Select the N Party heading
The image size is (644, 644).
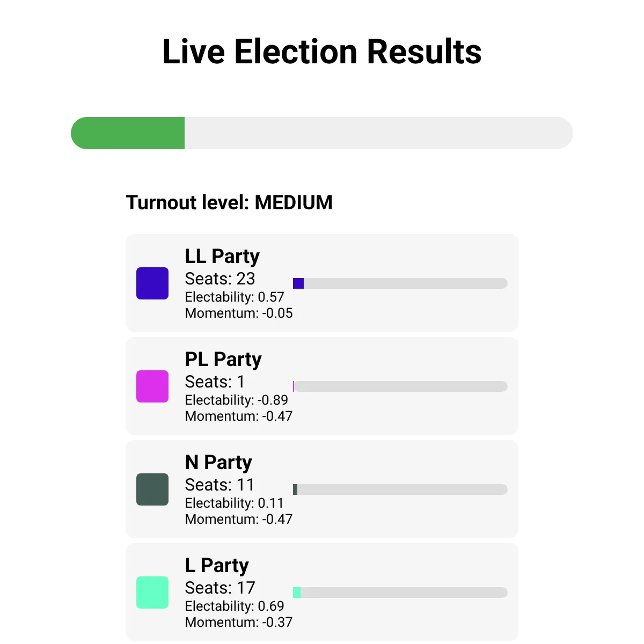coord(218,463)
